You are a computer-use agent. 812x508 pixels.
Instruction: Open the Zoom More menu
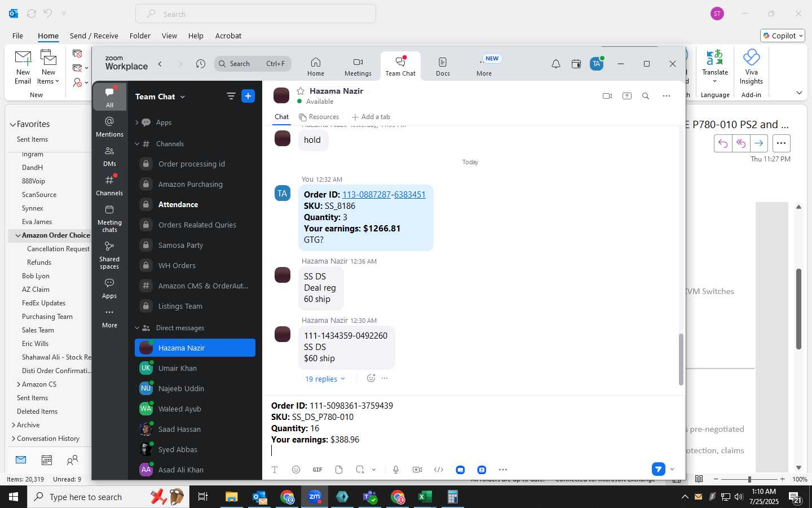pos(484,67)
